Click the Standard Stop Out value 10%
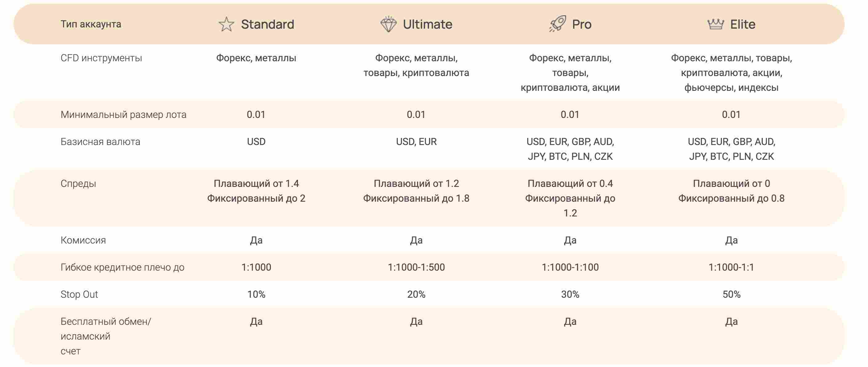Screen dimensions: 868x367 (x=256, y=295)
